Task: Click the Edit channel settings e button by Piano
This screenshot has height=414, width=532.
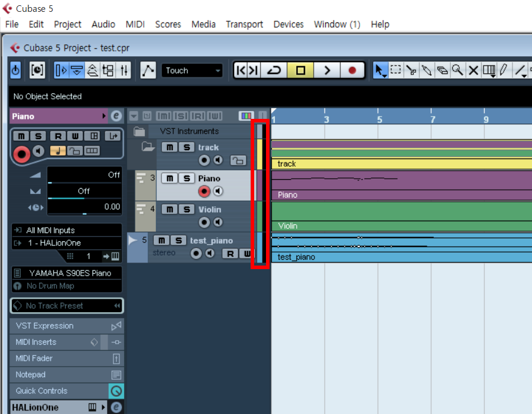Action: (x=116, y=116)
